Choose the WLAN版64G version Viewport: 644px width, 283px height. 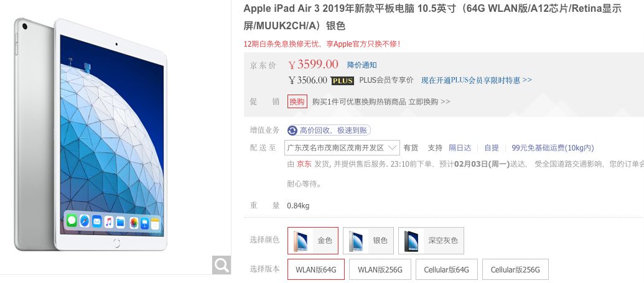(x=316, y=269)
